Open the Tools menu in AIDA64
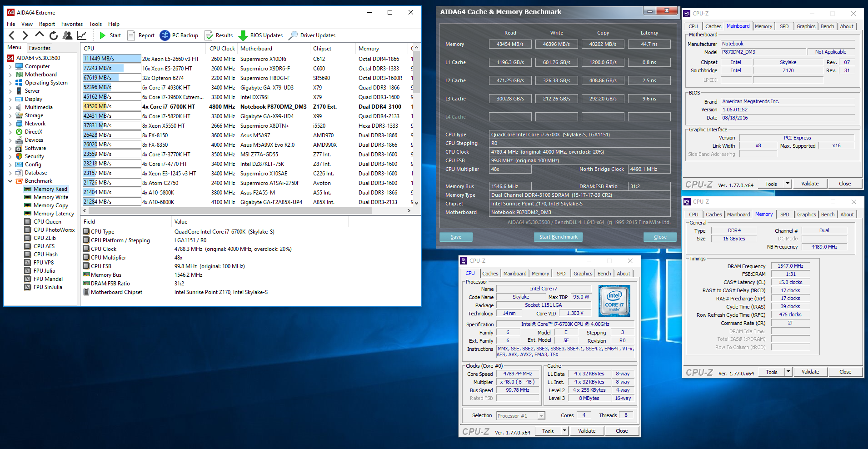The image size is (868, 449). click(95, 24)
